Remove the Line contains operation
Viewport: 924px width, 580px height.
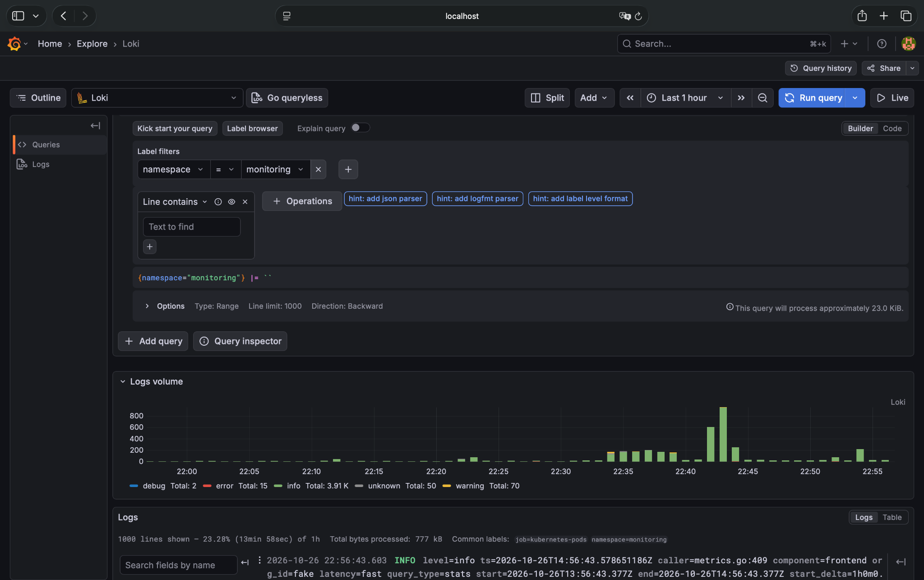pyautogui.click(x=245, y=202)
